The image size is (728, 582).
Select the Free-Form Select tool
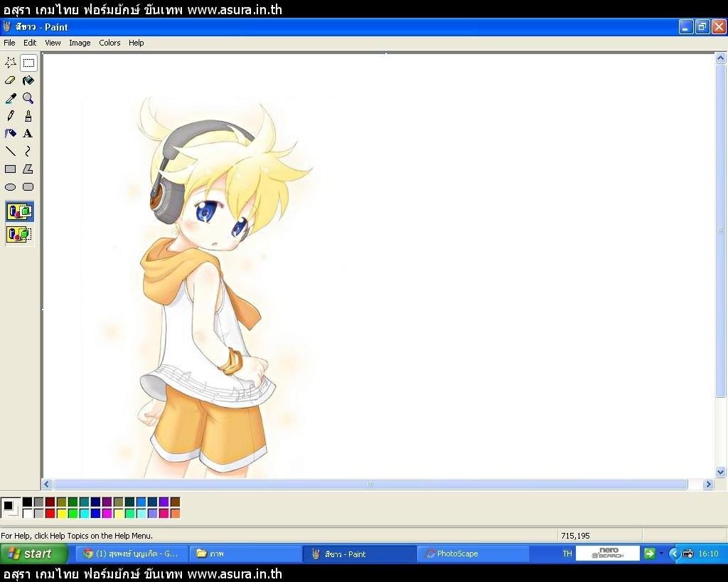tap(10, 63)
